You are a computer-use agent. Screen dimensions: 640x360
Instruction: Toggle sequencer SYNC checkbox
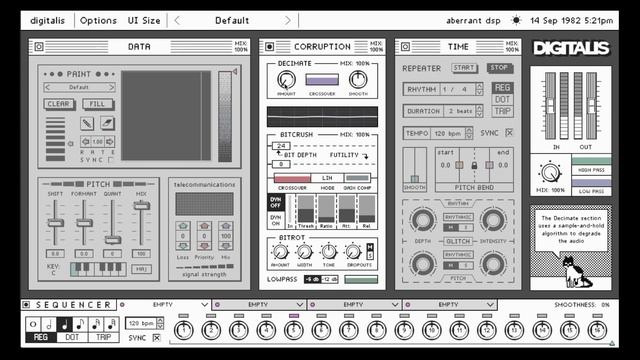point(156,338)
